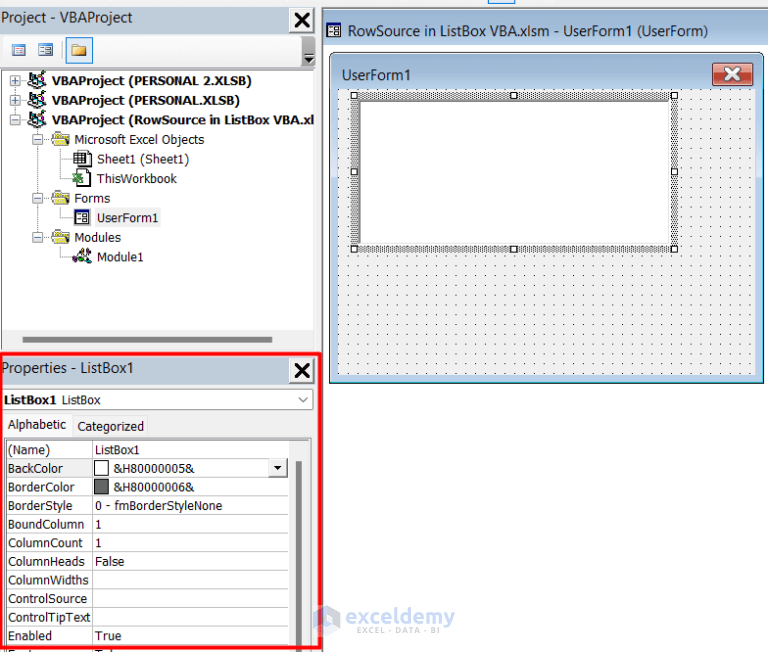Collapse the Forms folder
Viewport: 768px width, 652px height.
37,198
